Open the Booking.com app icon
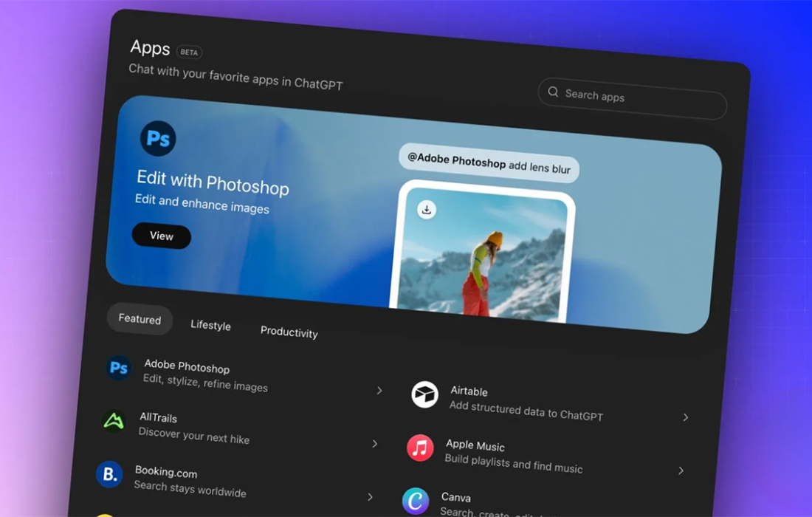This screenshot has width=812, height=517. [x=109, y=476]
